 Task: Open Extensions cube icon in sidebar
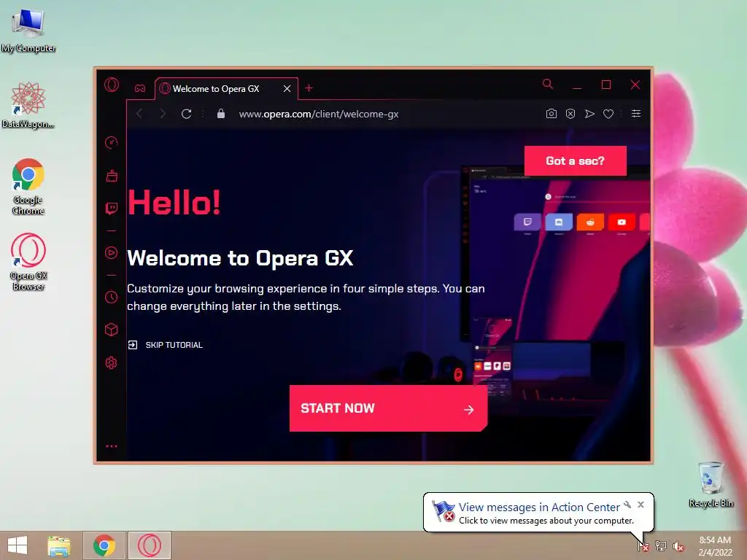112,330
